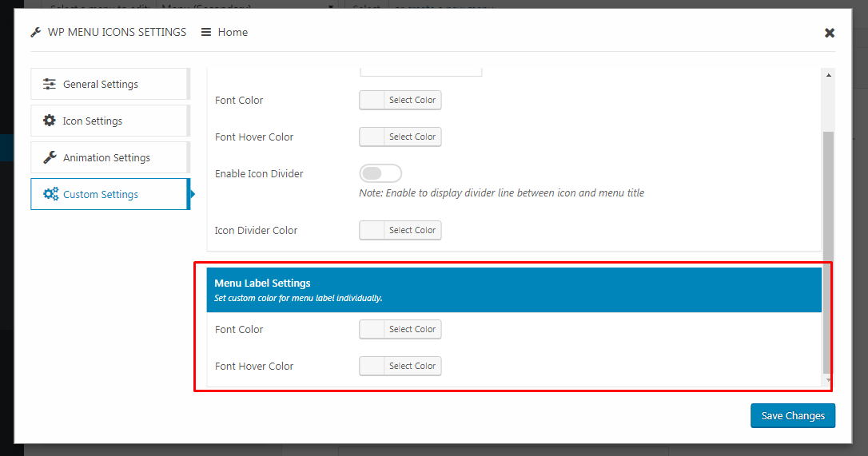868x456 pixels.
Task: Click the scrollbar up arrow
Action: click(828, 75)
